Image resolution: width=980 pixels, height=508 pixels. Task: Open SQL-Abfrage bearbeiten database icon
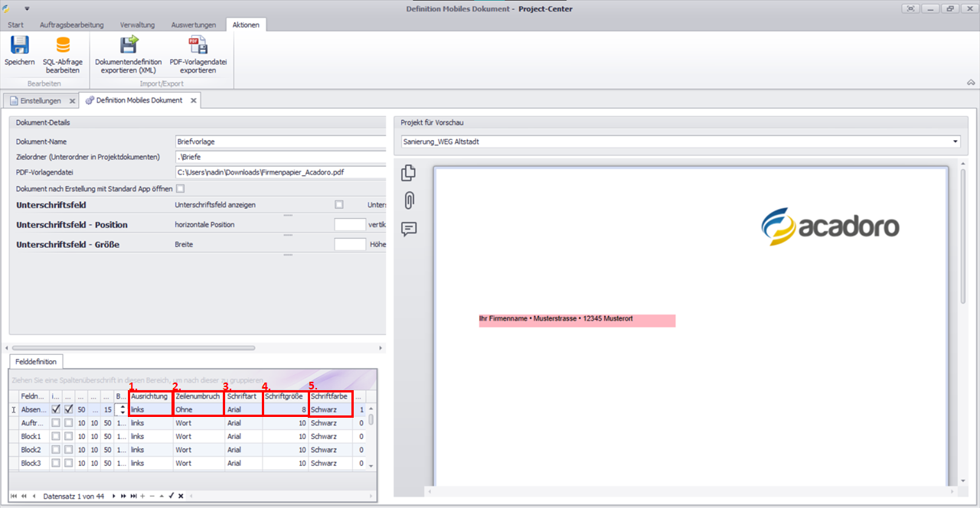point(62,45)
